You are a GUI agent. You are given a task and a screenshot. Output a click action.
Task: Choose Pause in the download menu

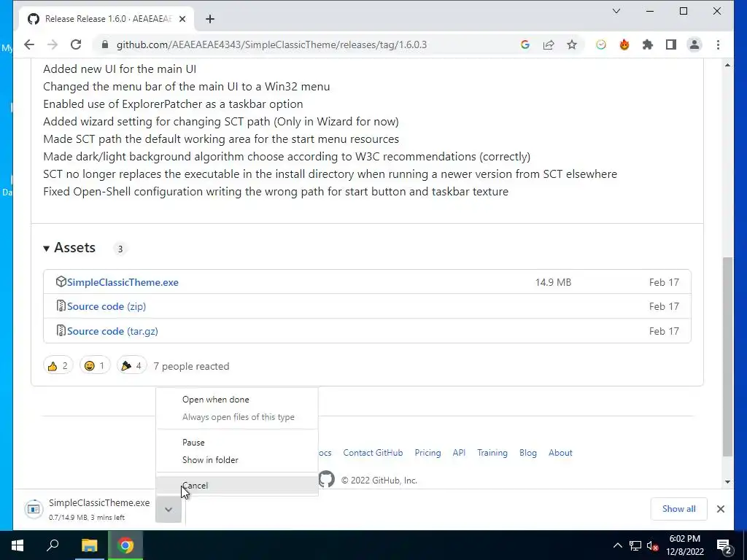click(237, 443)
